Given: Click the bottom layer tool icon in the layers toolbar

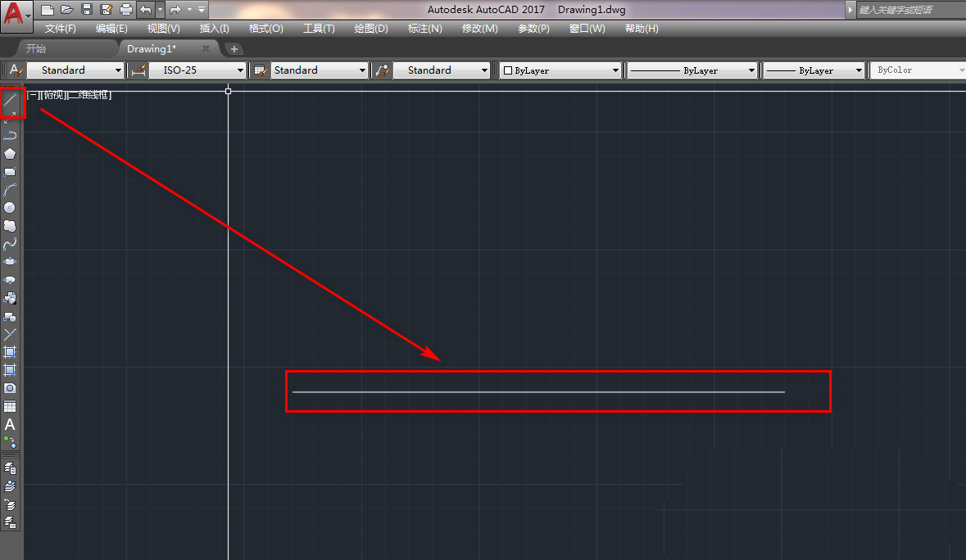Looking at the screenshot, I should pyautogui.click(x=10, y=522).
